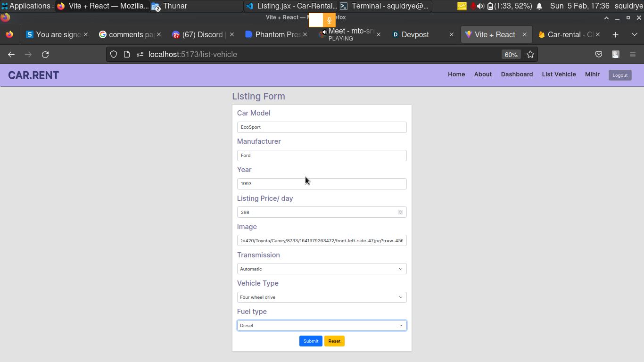Screen dimensions: 644x362
Task: Click the notification bell in system tray
Action: 539,6
